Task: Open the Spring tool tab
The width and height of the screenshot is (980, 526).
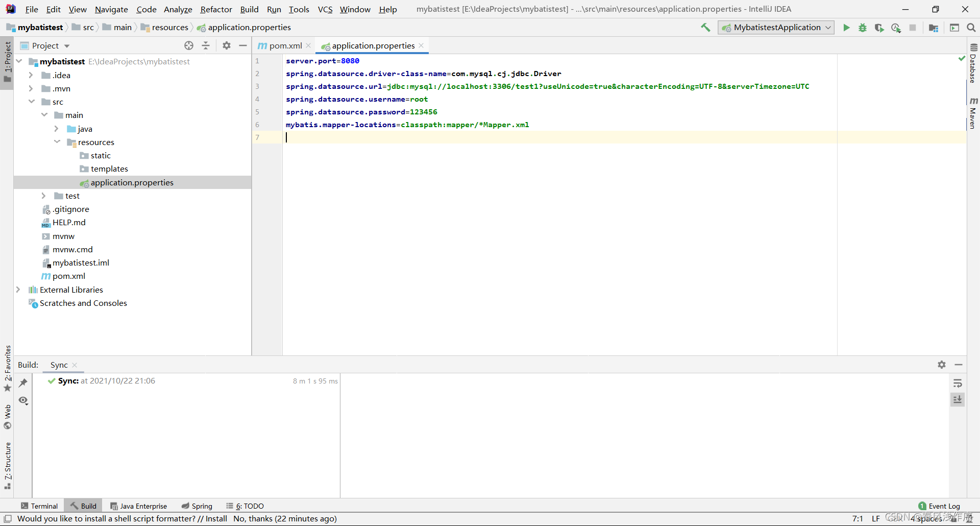Action: 197,506
